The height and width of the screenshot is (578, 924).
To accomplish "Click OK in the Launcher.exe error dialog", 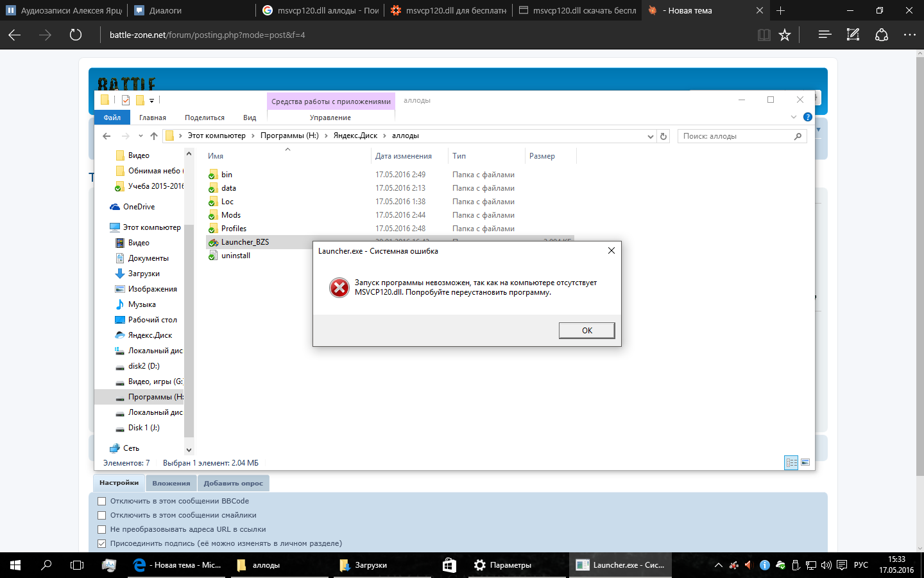I will 586,330.
